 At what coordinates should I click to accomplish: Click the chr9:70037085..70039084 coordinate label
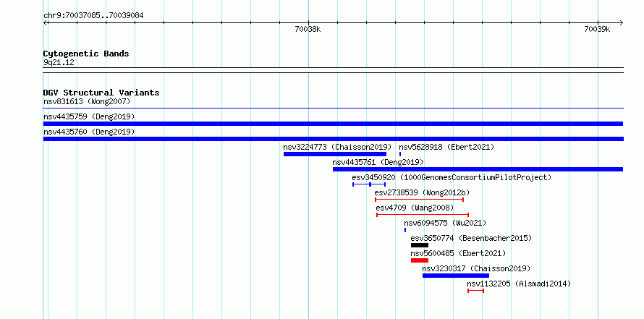(93, 16)
